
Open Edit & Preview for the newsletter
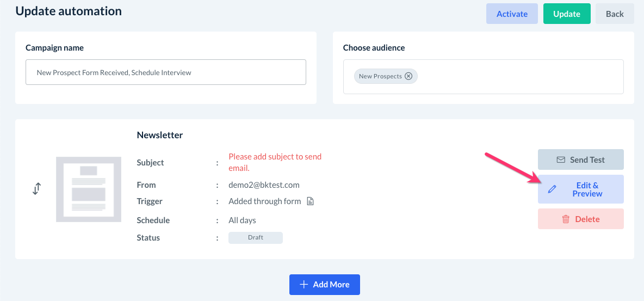(587, 189)
